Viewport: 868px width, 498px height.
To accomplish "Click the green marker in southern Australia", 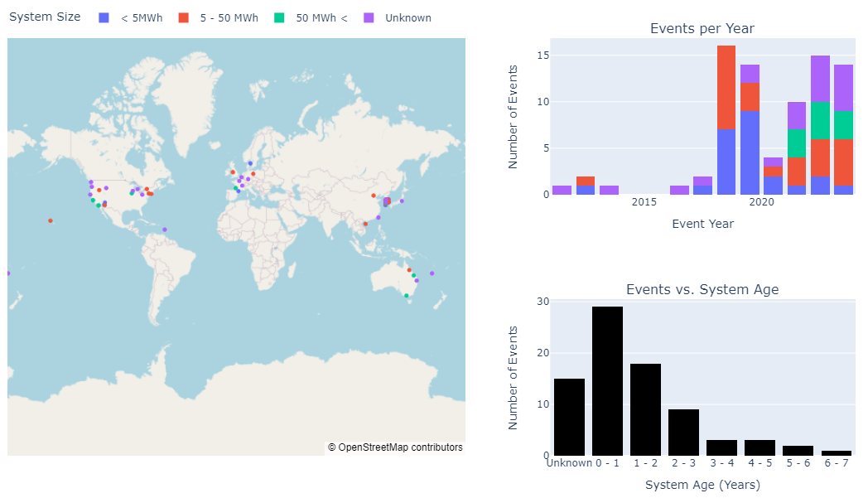I will click(406, 296).
